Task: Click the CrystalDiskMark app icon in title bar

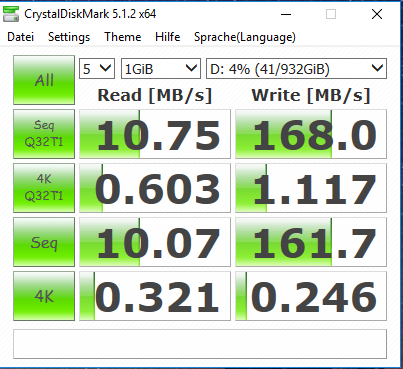Action: tap(11, 14)
